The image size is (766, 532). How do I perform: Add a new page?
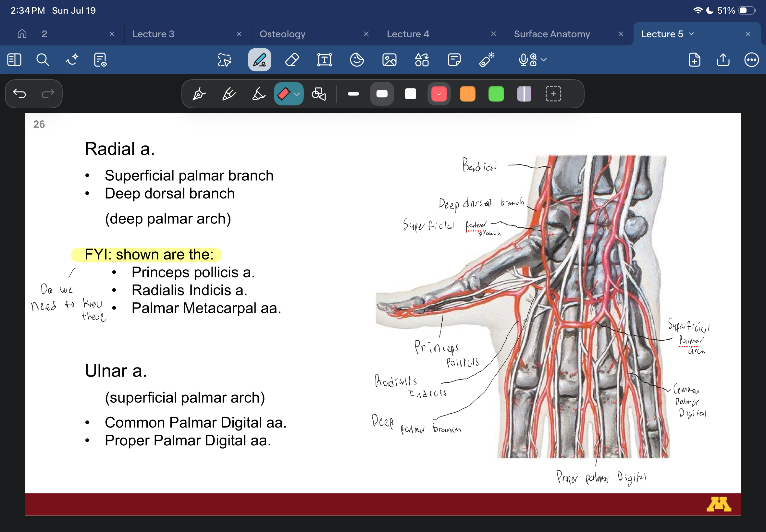[x=694, y=60]
